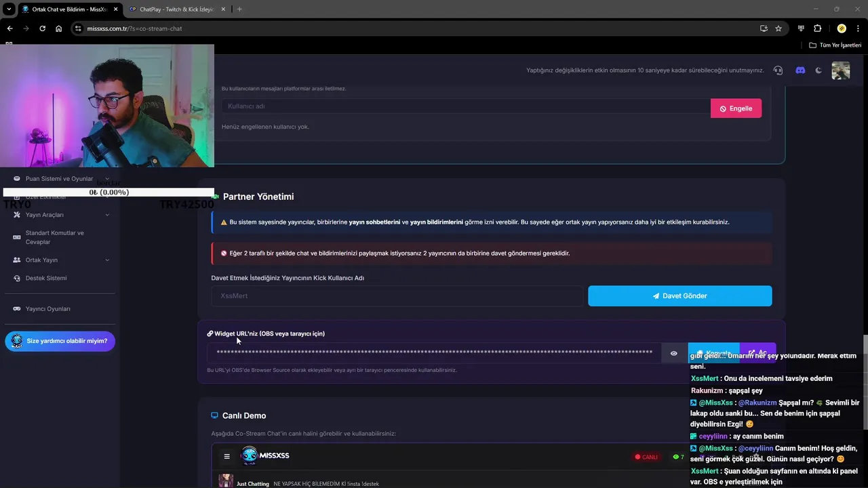868x488 pixels.
Task: Open the Size yardımcı olabilir miyim? chat
Action: (60, 341)
